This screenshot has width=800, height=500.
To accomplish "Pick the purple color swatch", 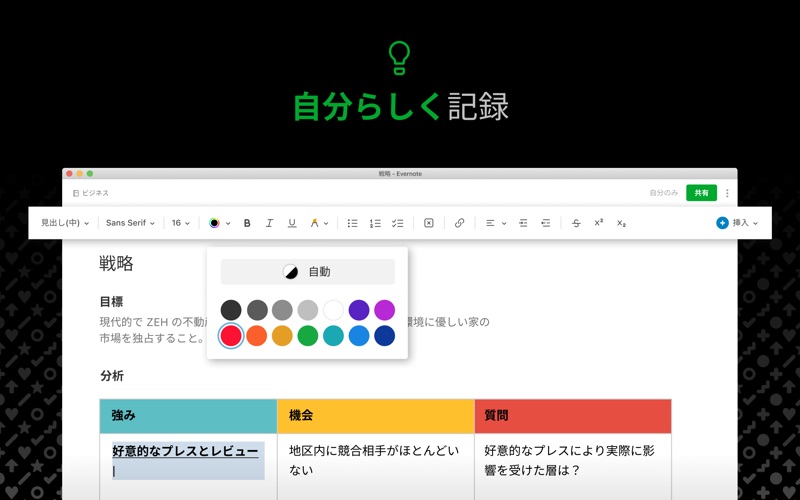I will pos(359,310).
